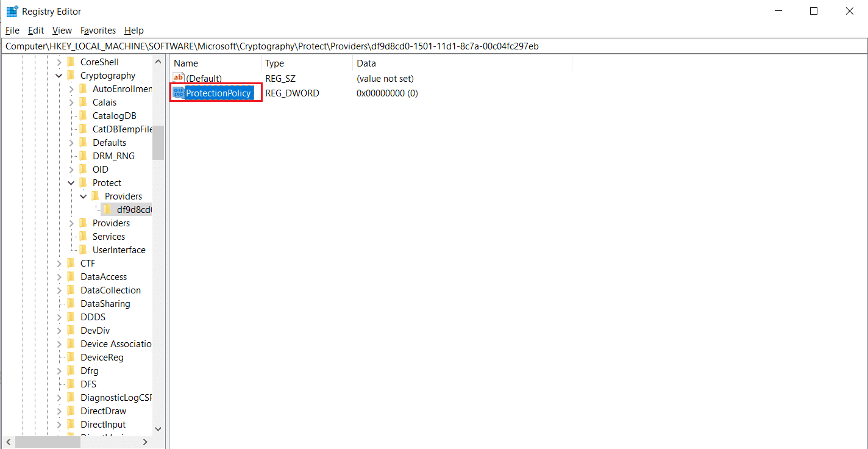Click the (value not set) data cell

point(385,79)
